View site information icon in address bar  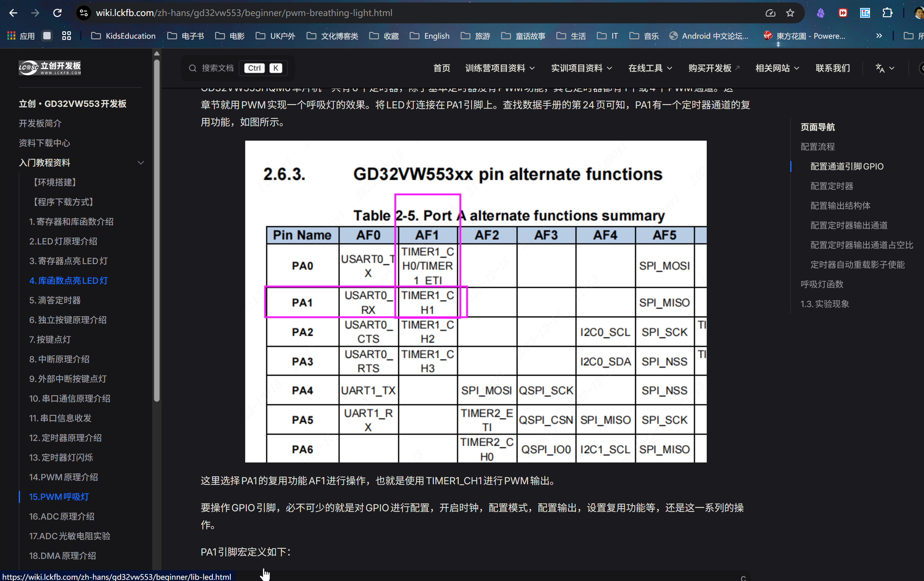click(84, 13)
